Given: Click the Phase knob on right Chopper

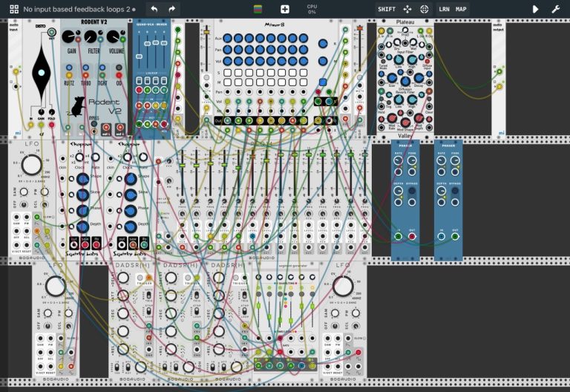Looking at the screenshot, I should pos(131,211).
